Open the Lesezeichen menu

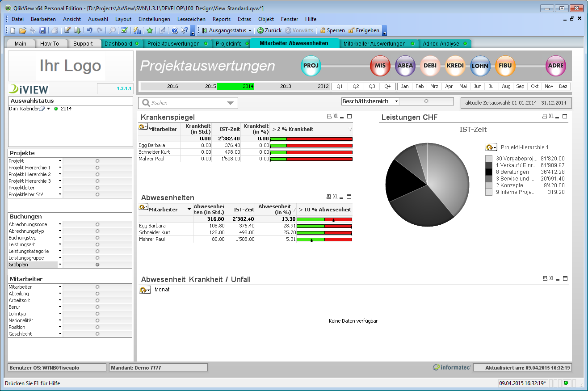(x=191, y=19)
